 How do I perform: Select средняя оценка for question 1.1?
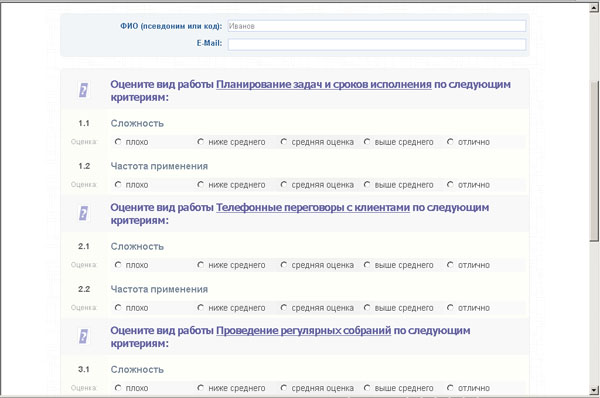click(x=284, y=142)
